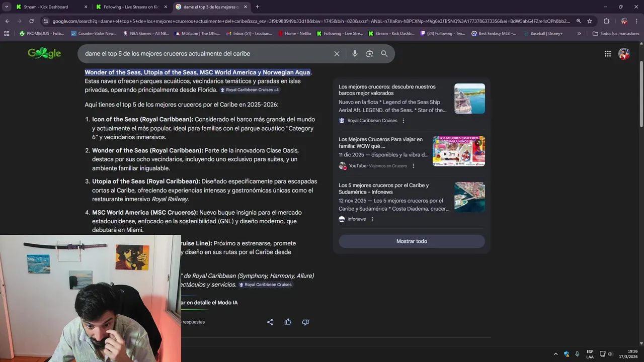This screenshot has width=644, height=362.
Task: Click the browser address bar URL
Action: click(311, 21)
